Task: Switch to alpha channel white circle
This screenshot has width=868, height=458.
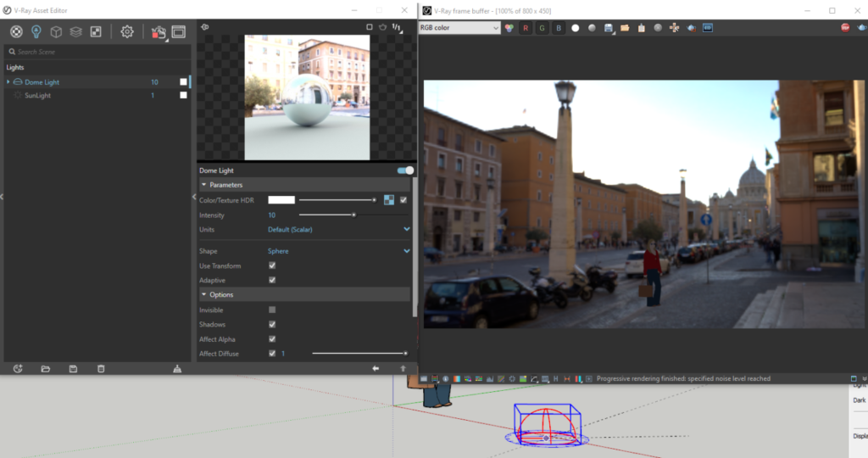Action: [x=576, y=28]
